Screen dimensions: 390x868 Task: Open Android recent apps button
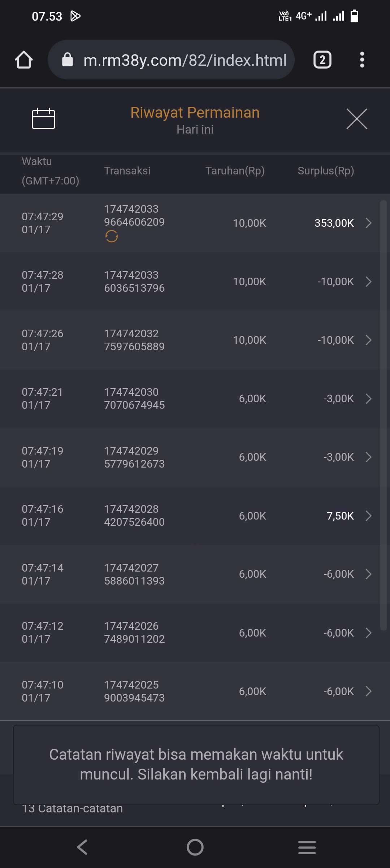307,847
